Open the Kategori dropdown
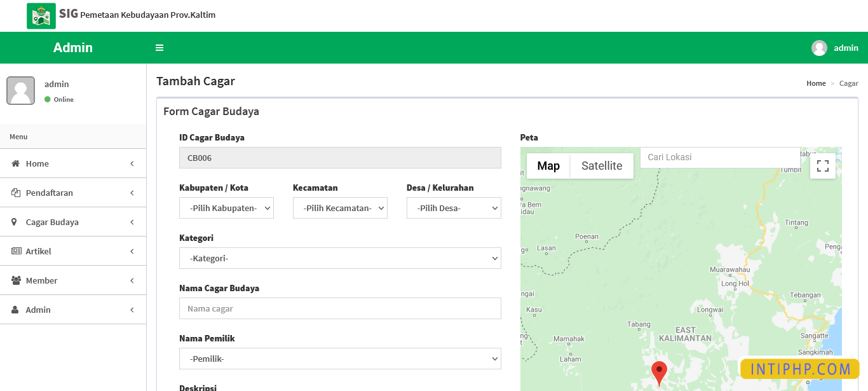The image size is (868, 391). point(340,258)
